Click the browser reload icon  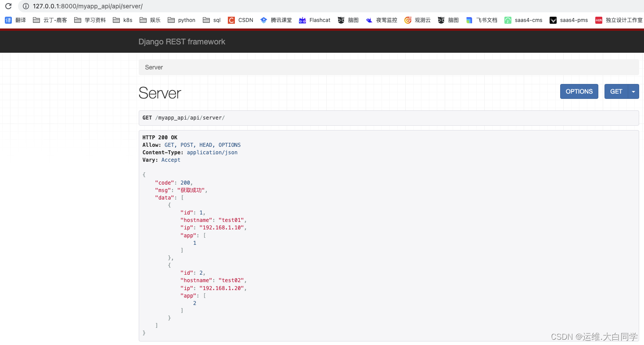8,6
